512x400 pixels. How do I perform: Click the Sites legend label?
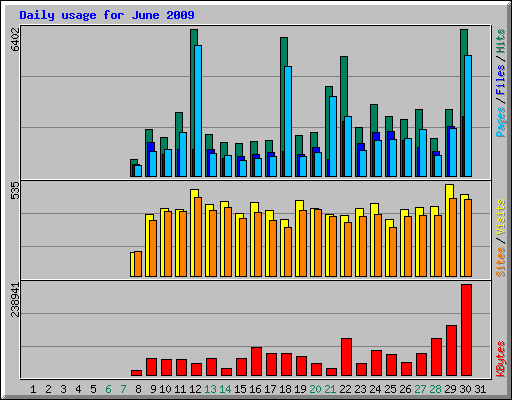click(501, 262)
